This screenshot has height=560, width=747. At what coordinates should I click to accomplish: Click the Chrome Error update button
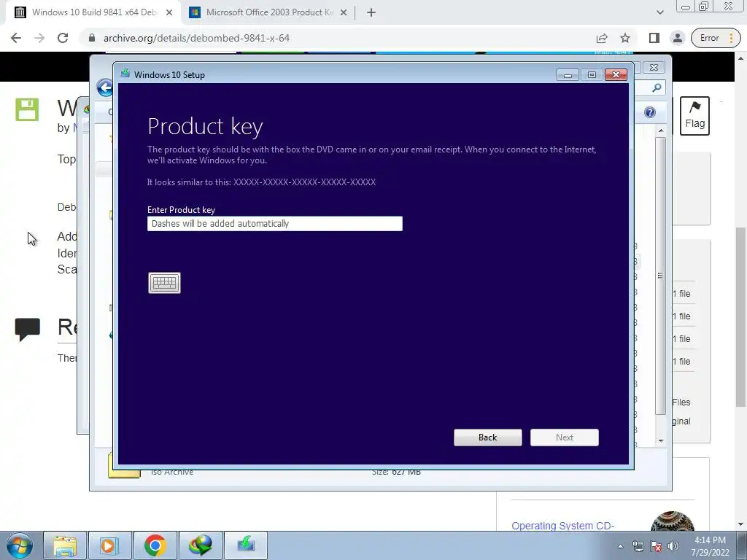(x=716, y=38)
